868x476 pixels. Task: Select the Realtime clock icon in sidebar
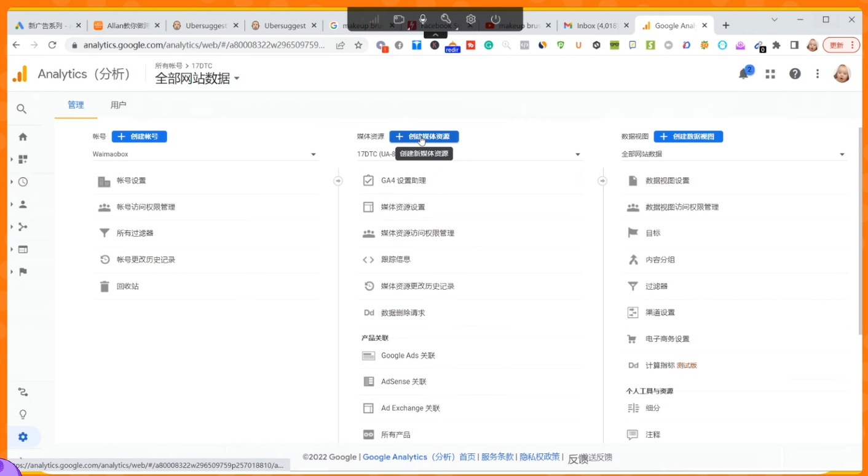point(22,181)
